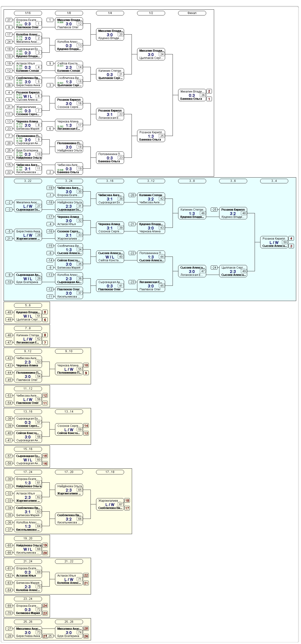This screenshot has height=644, width=301.
Task: Click the 1/16 round header
Action: click(x=28, y=13)
